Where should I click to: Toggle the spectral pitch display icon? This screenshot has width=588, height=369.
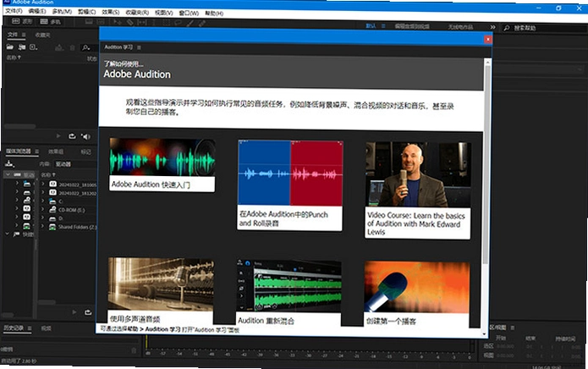tap(102, 22)
